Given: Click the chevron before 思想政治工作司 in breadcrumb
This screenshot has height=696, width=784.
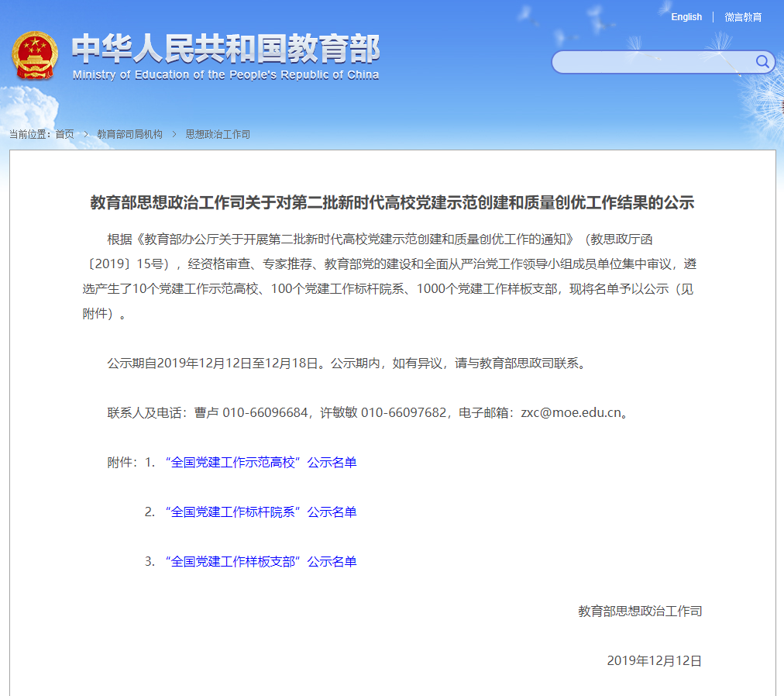Looking at the screenshot, I should click(x=174, y=134).
